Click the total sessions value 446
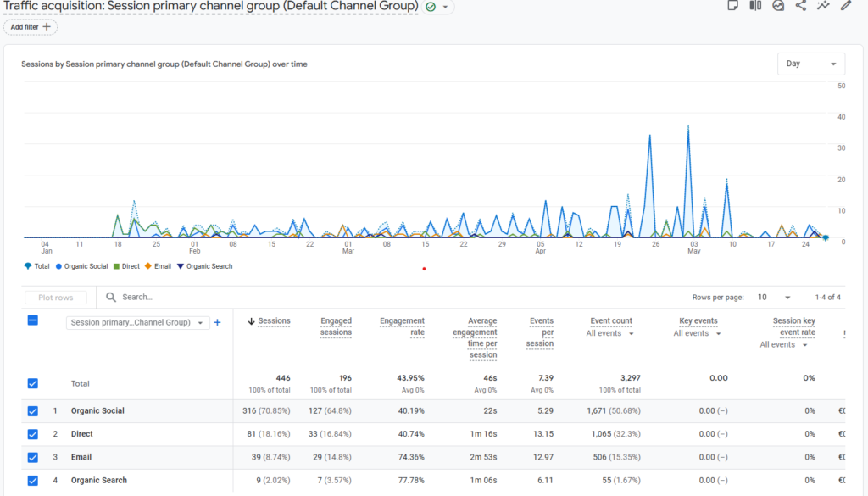The width and height of the screenshot is (868, 496). pyautogui.click(x=283, y=378)
